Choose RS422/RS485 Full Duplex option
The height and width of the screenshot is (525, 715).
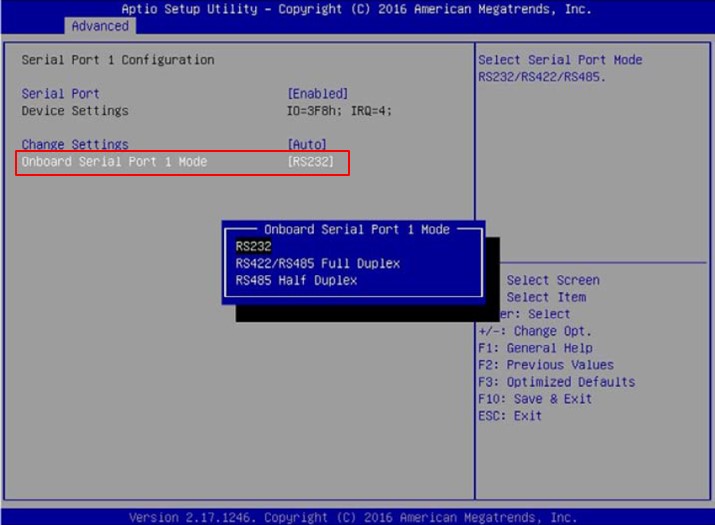(x=318, y=263)
